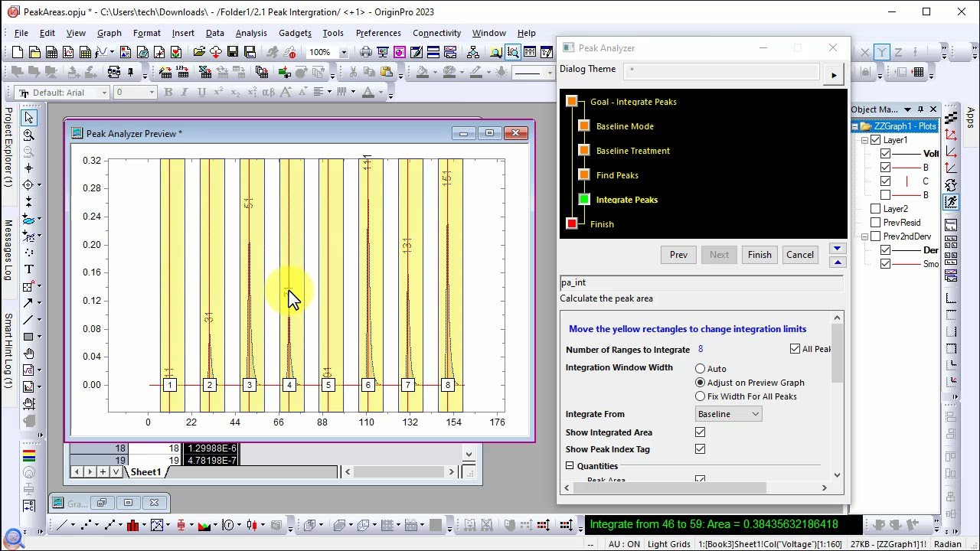
Task: Click the Speed Mode running-figure icon
Action: point(951,202)
